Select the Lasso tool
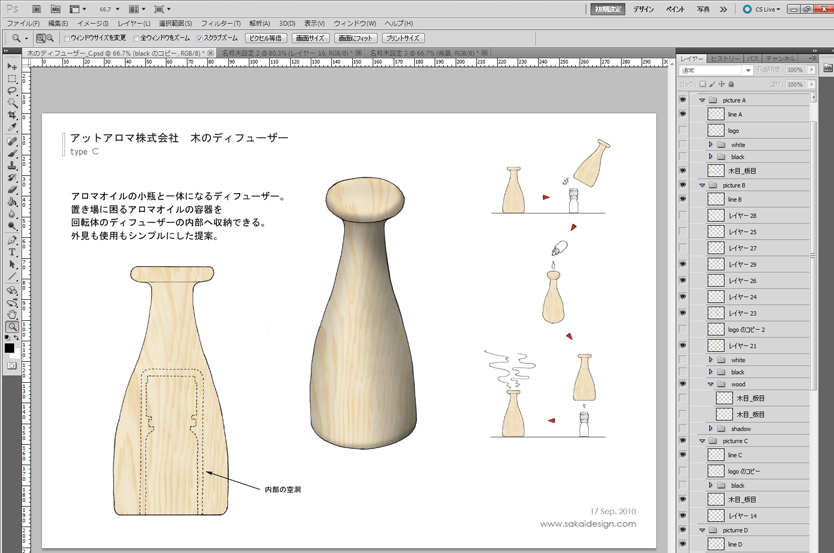Screen dimensions: 834x553 12,90
